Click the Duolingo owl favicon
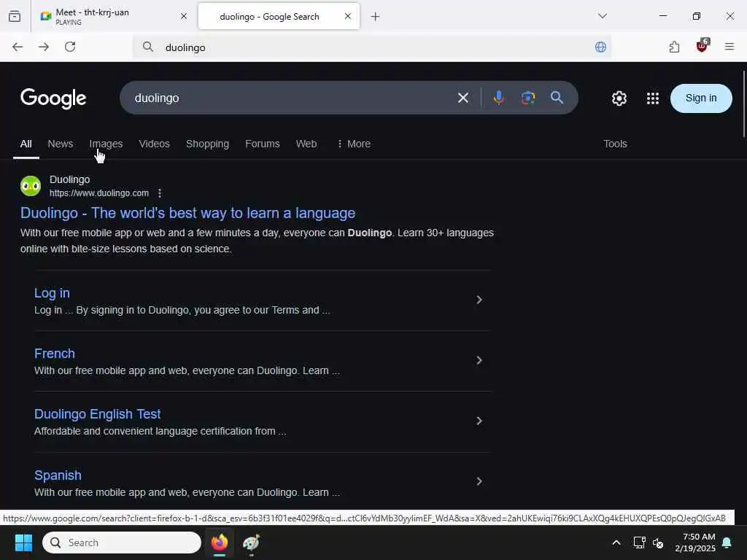747x560 pixels. [31, 186]
